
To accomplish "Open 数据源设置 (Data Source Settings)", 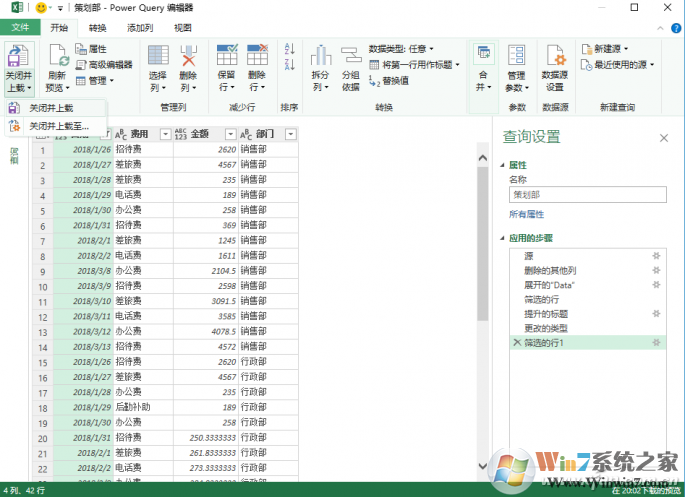I will (x=553, y=55).
